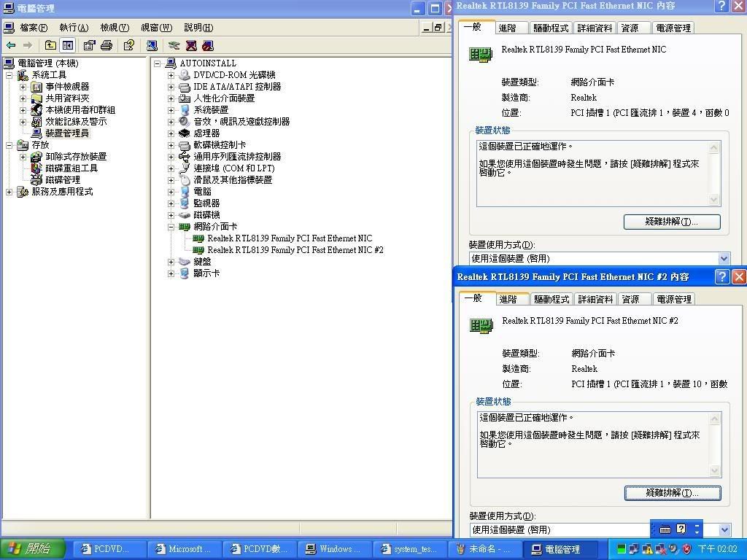Switch to 詳細資料 tab in NIC #2 dialog
Viewport: 747px width, 560px height.
(x=595, y=299)
